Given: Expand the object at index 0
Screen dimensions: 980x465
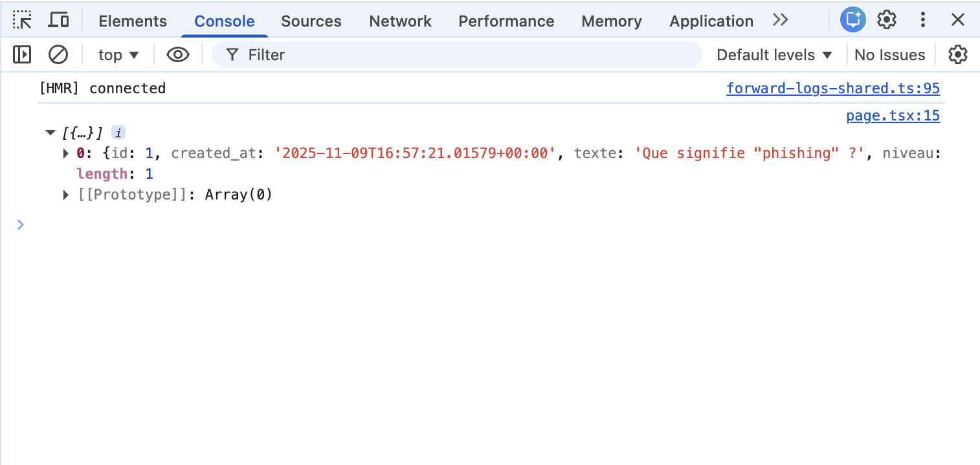Looking at the screenshot, I should click(65, 153).
